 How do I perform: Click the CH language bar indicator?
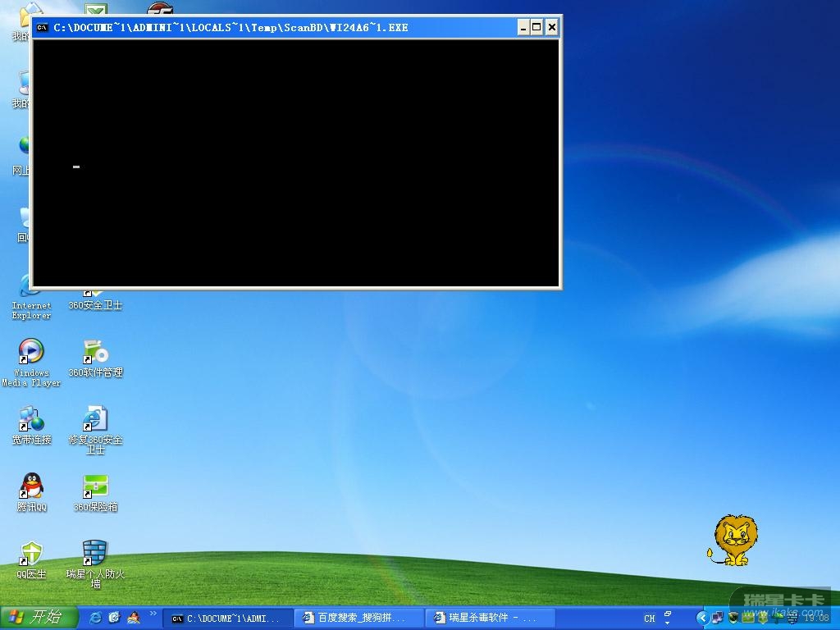(650, 619)
